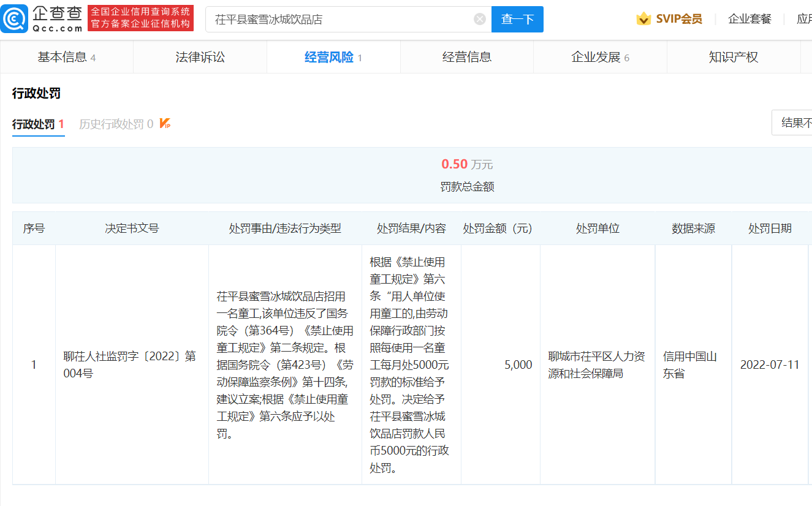Go to the 企业发展 tab

[x=599, y=57]
